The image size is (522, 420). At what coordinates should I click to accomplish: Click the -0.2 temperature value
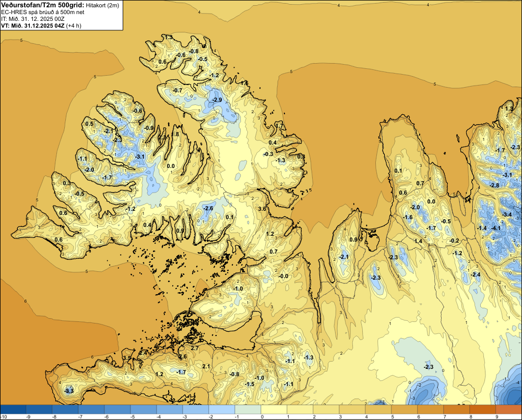click(454, 241)
